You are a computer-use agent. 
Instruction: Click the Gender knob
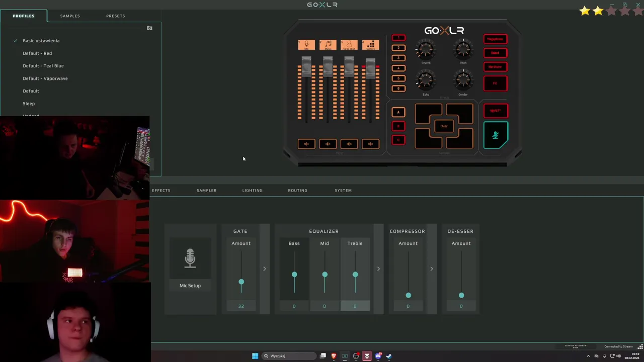[463, 80]
